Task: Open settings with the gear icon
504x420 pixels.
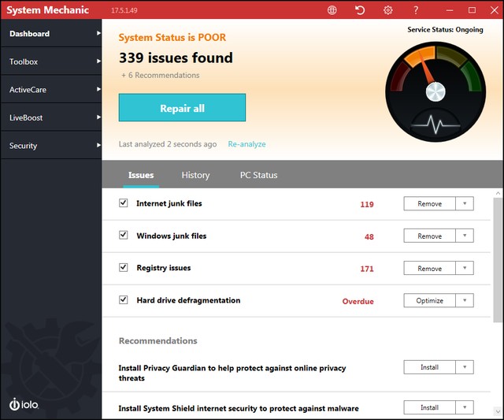Action: [387, 10]
